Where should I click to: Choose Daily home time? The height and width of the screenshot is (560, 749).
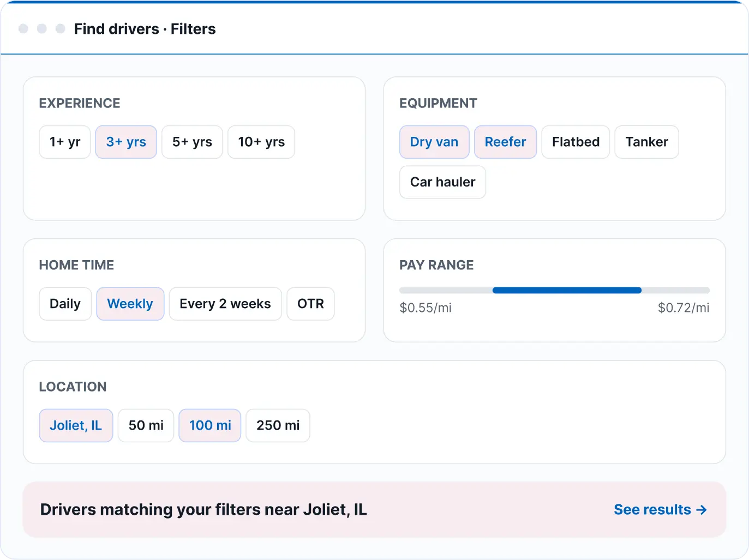65,304
